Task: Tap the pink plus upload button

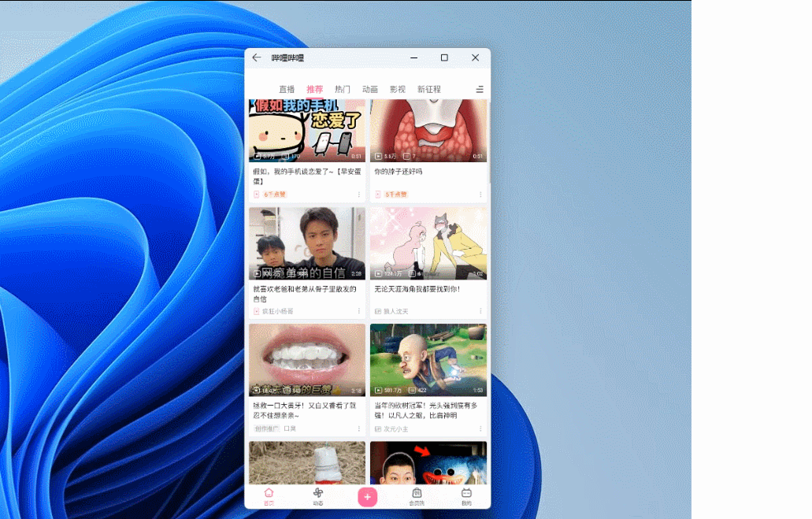Action: tap(367, 497)
